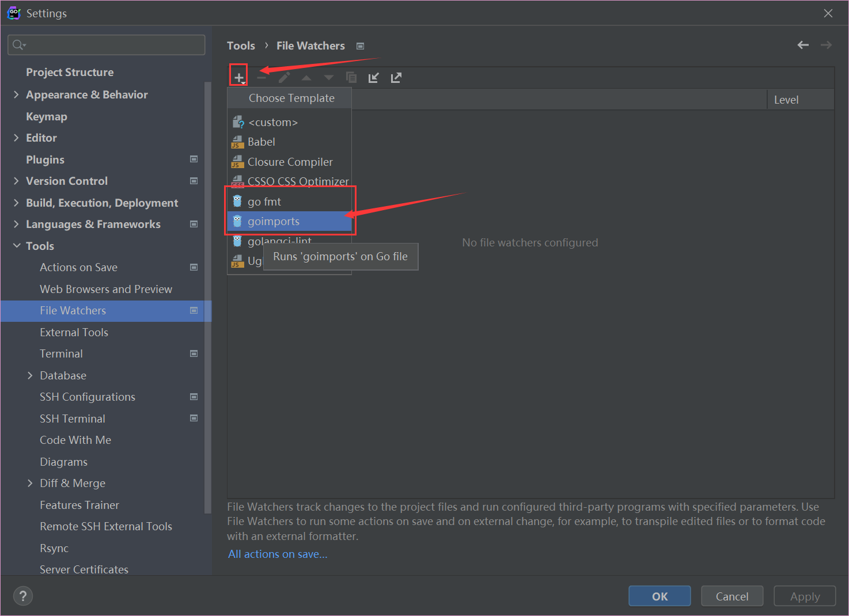Choose the Closure Compiler template
The image size is (849, 616).
pyautogui.click(x=289, y=162)
